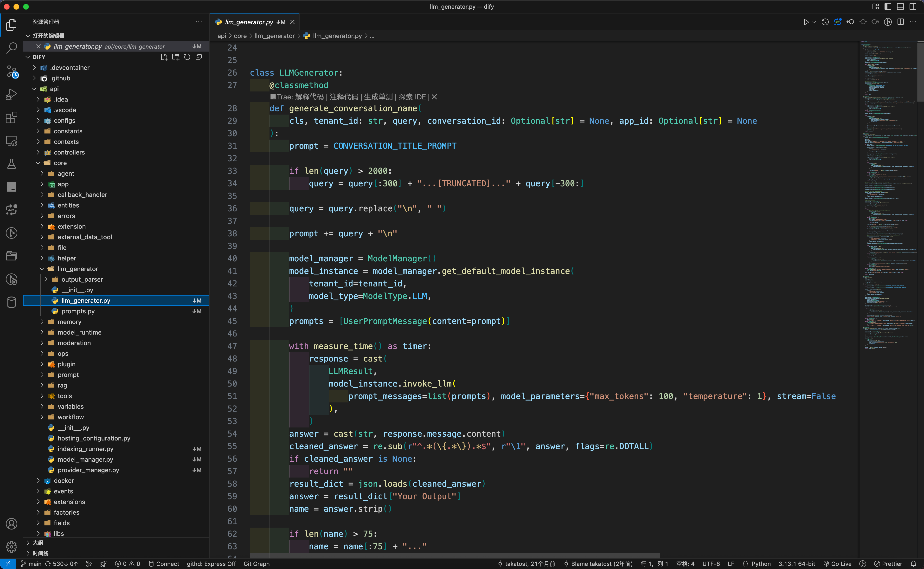924x569 pixels.
Task: Click the Run Python file button
Action: click(806, 22)
